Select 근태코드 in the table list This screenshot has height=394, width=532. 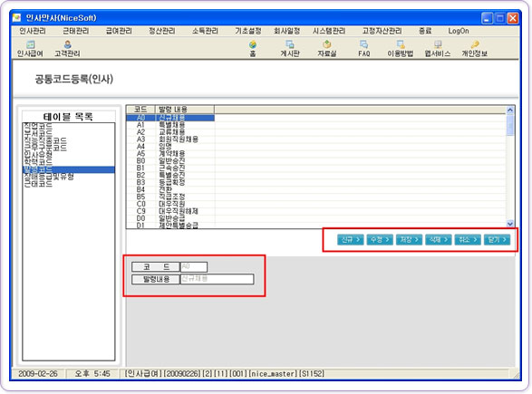pyautogui.click(x=38, y=184)
